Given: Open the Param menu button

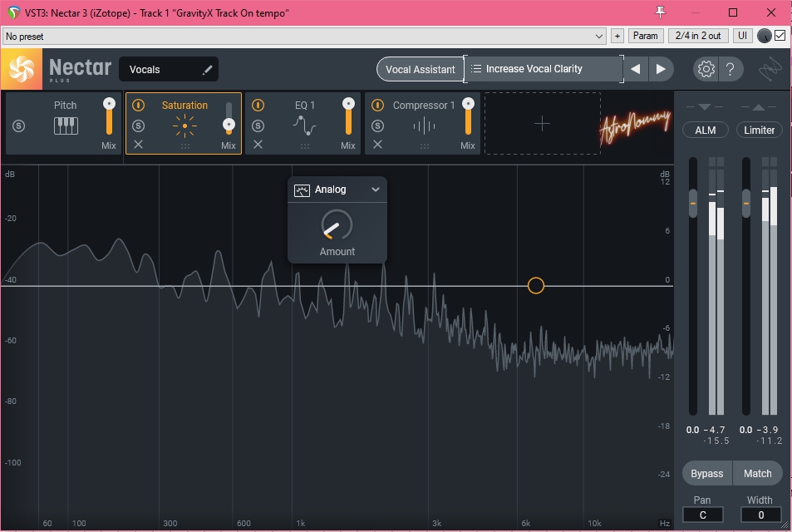Looking at the screenshot, I should click(645, 36).
